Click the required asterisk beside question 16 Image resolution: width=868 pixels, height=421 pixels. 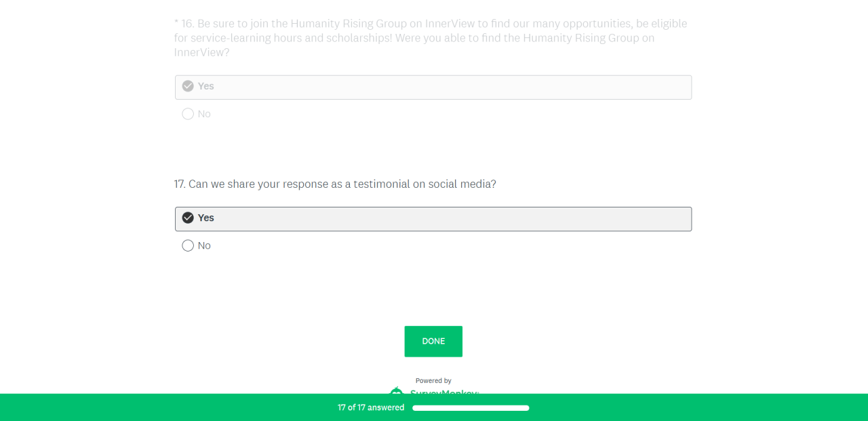176,24
